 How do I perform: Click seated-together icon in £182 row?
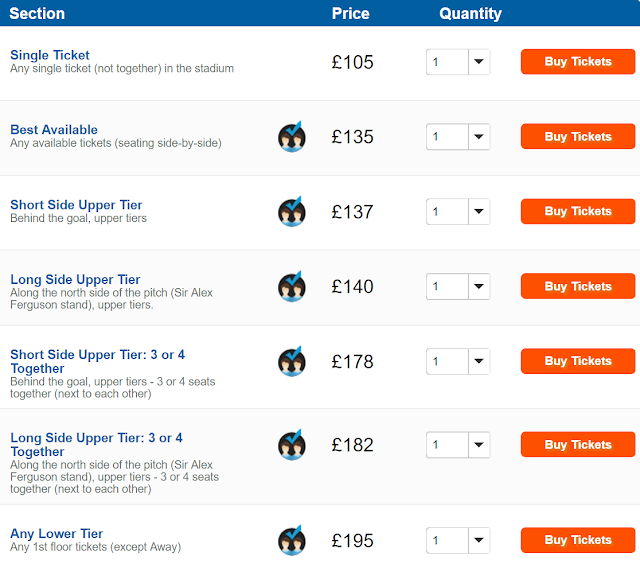[x=291, y=445]
